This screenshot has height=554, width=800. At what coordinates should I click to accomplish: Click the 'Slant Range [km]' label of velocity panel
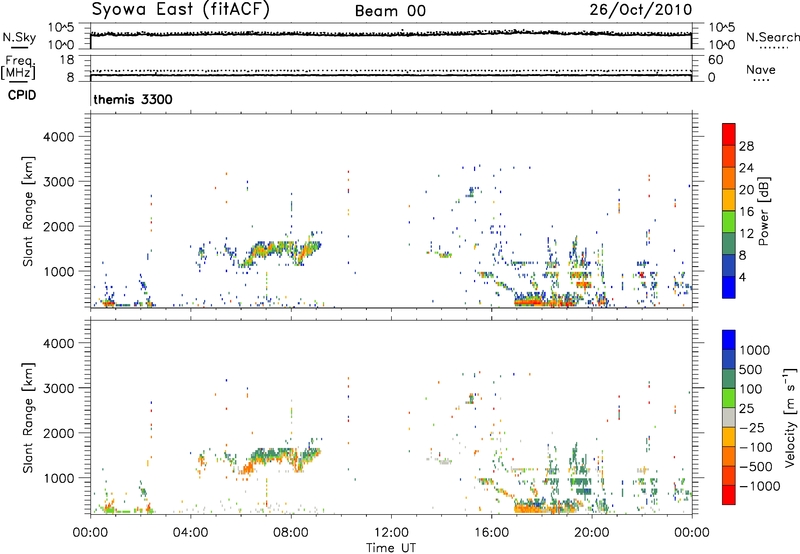(x=28, y=417)
